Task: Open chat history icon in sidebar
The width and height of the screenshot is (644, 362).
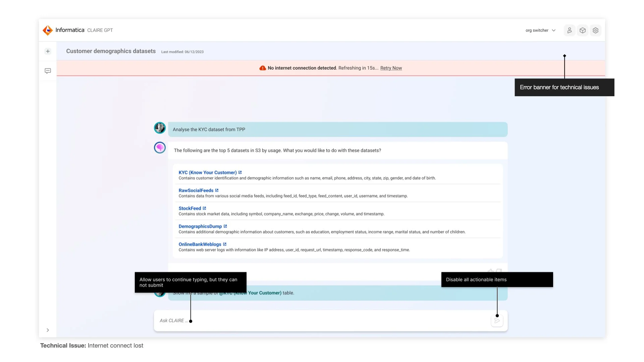Action: [48, 71]
